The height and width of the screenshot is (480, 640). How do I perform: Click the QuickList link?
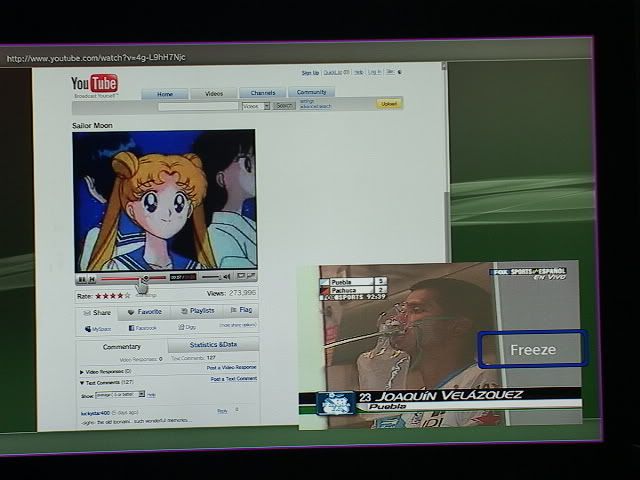(336, 72)
